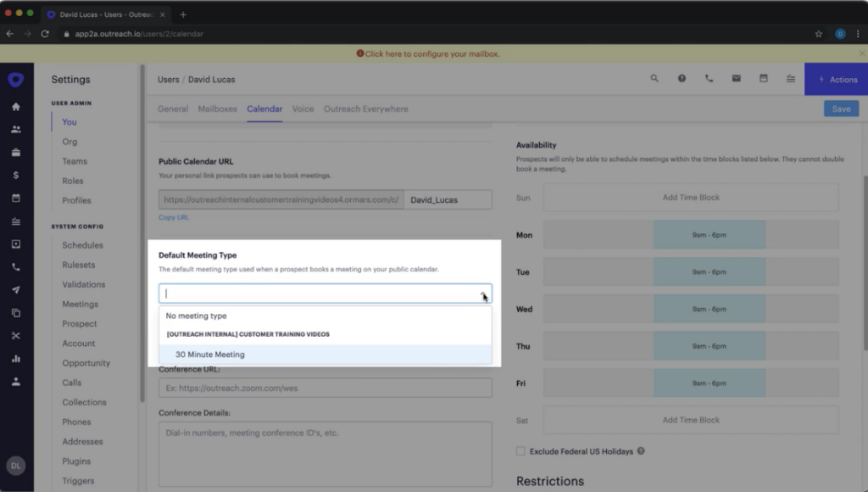The image size is (868, 492).
Task: Click the info icon beside Exclude Federal US Holidays
Action: click(x=641, y=451)
